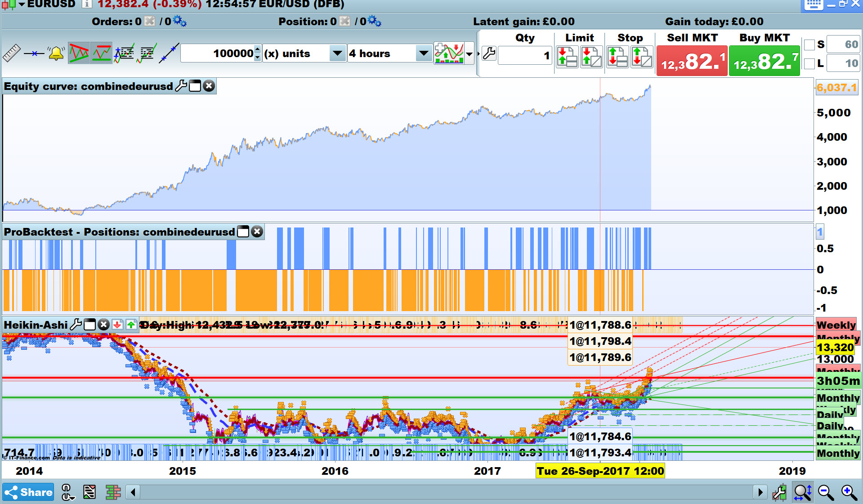This screenshot has height=504, width=863.
Task: Configure Equity curve panel with wrench
Action: click(x=181, y=86)
